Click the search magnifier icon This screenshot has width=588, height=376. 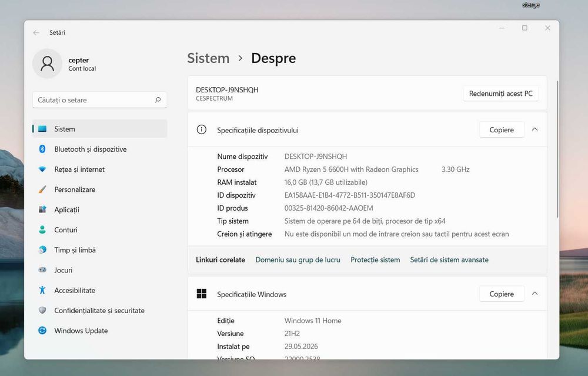(158, 100)
